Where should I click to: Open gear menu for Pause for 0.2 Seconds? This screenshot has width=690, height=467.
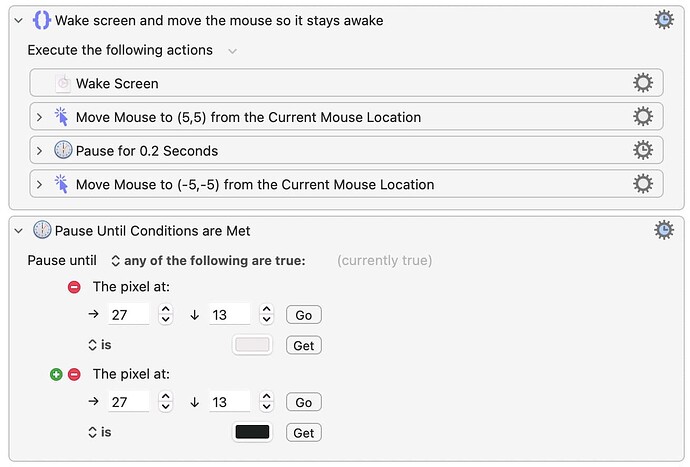click(643, 150)
